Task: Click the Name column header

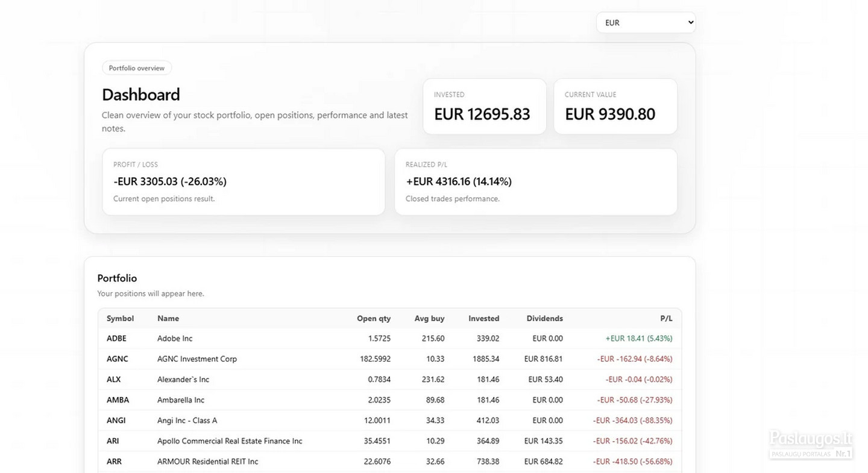Action: tap(168, 318)
